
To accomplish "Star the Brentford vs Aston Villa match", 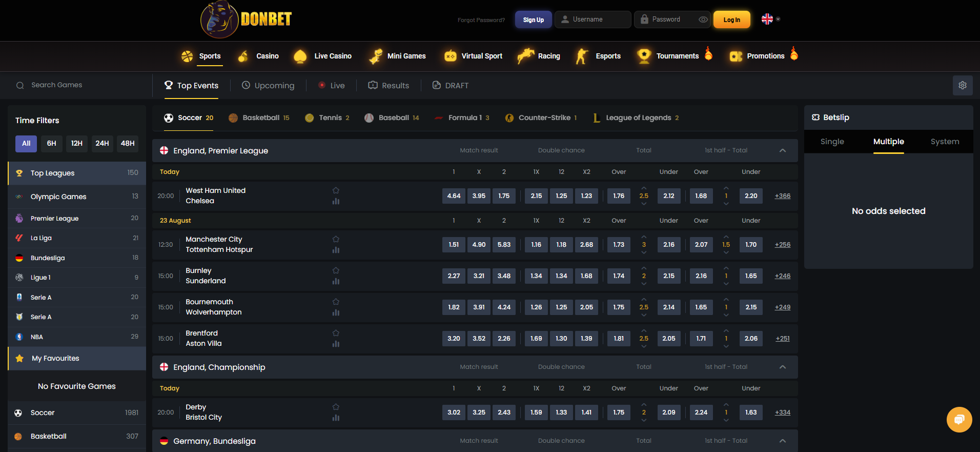I will (336, 333).
